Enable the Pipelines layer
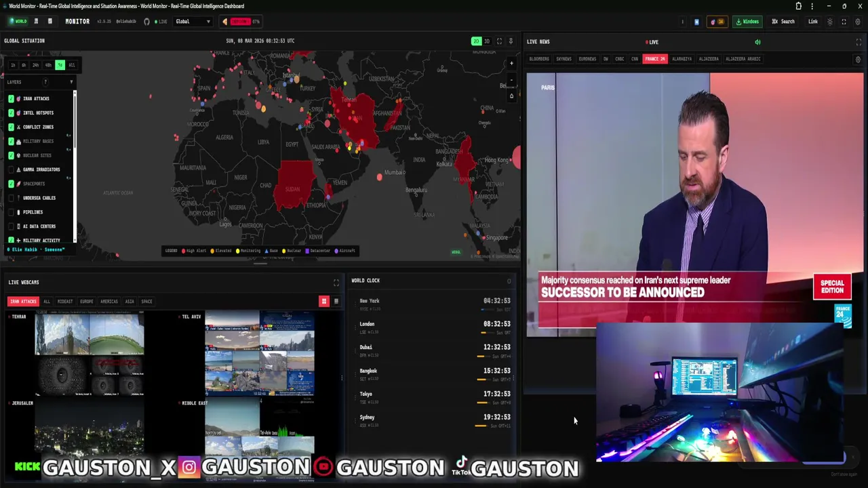Image resolution: width=868 pixels, height=488 pixels. pos(11,212)
